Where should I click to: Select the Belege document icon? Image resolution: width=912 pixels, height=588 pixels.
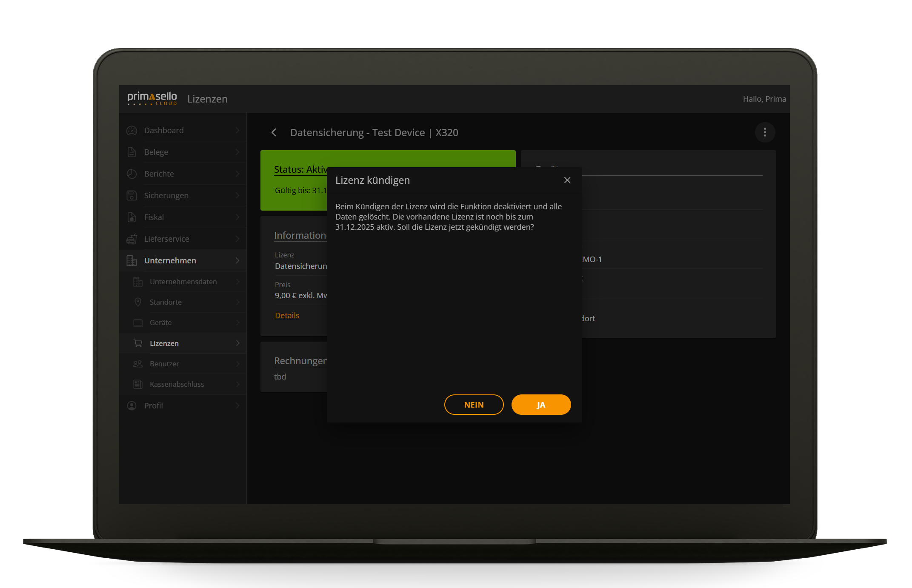coord(132,152)
